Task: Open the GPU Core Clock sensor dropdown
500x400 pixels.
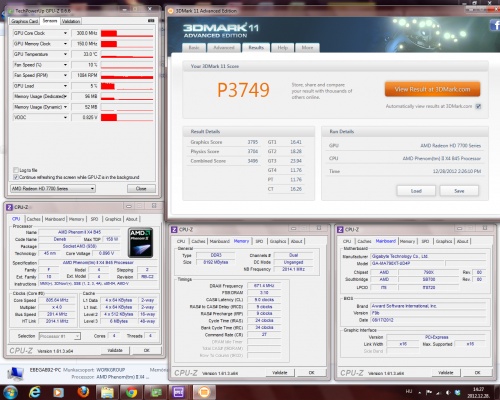Action: pos(65,33)
